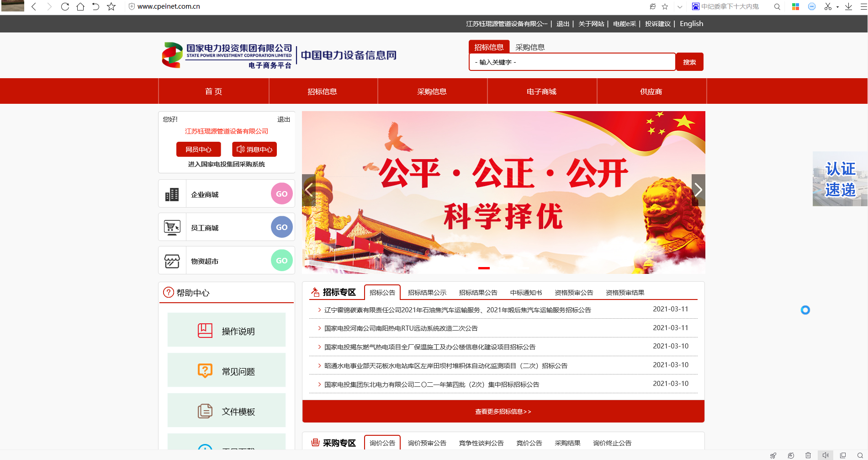The height and width of the screenshot is (460, 868).
Task: Show previous banner using left arrow
Action: pos(309,189)
